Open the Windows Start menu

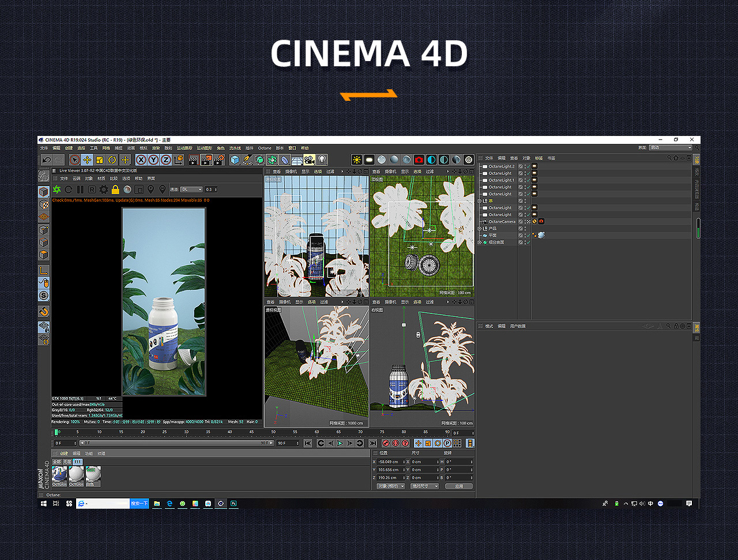click(x=44, y=504)
